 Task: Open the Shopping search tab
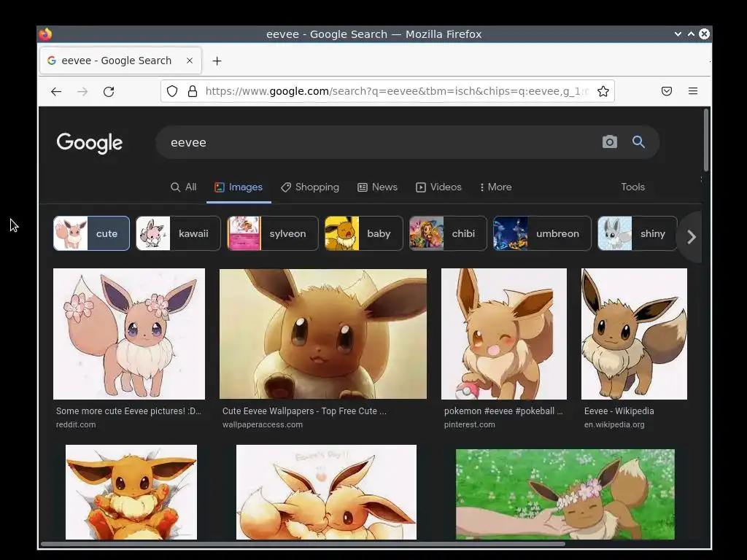[x=310, y=187]
